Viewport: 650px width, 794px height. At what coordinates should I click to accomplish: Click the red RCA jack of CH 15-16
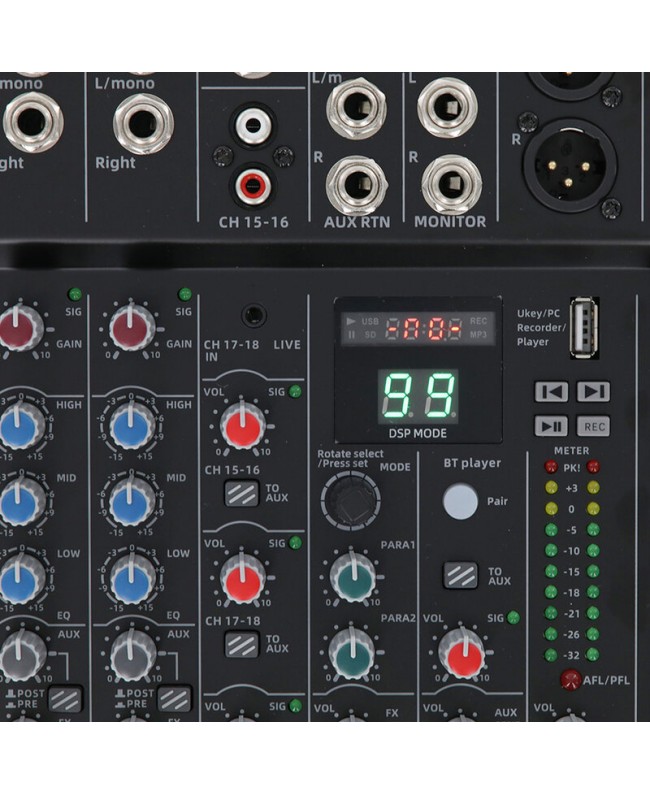pos(252,186)
